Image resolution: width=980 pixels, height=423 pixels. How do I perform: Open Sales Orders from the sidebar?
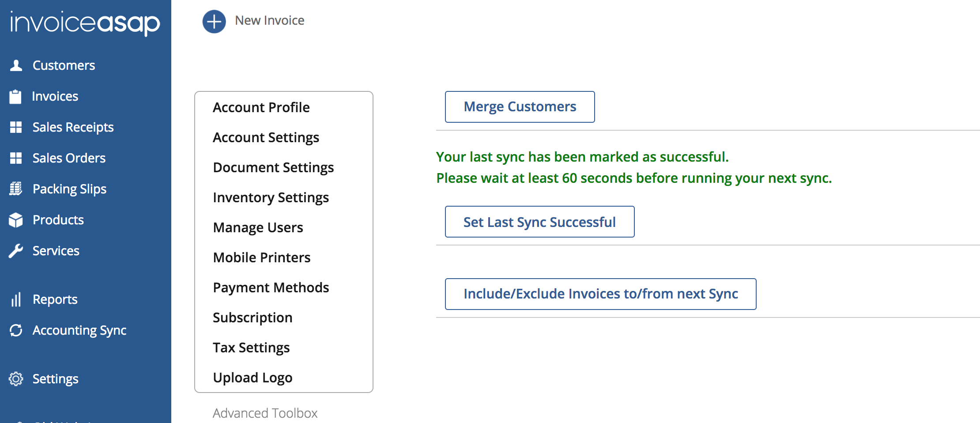69,158
